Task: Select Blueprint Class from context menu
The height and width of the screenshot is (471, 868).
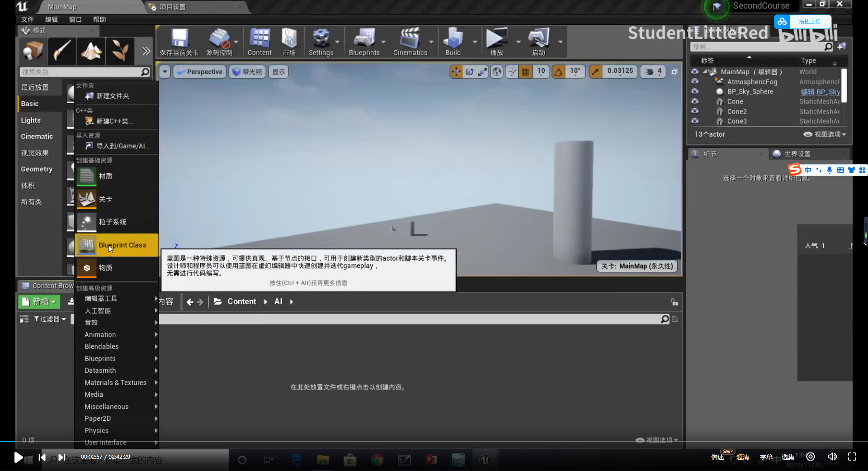Action: click(117, 245)
